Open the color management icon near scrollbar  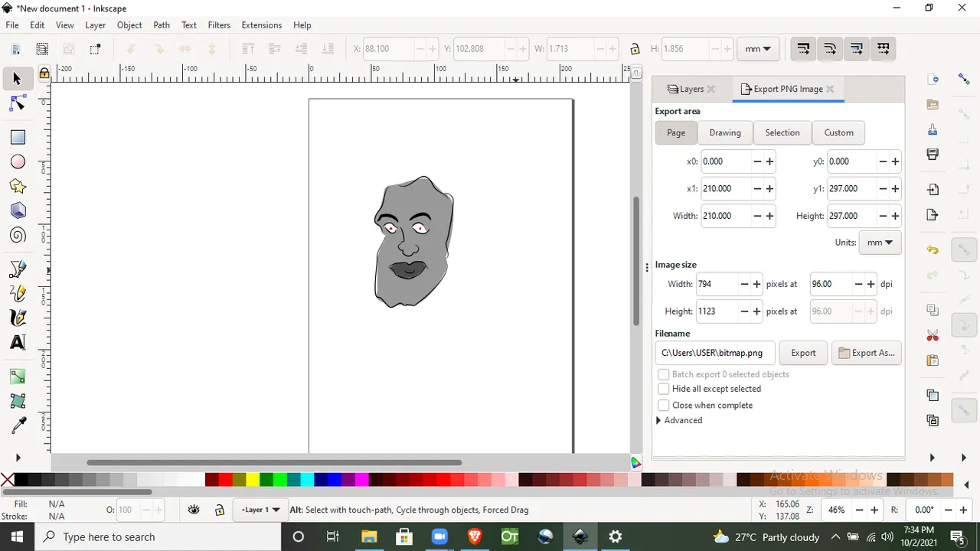pos(635,462)
